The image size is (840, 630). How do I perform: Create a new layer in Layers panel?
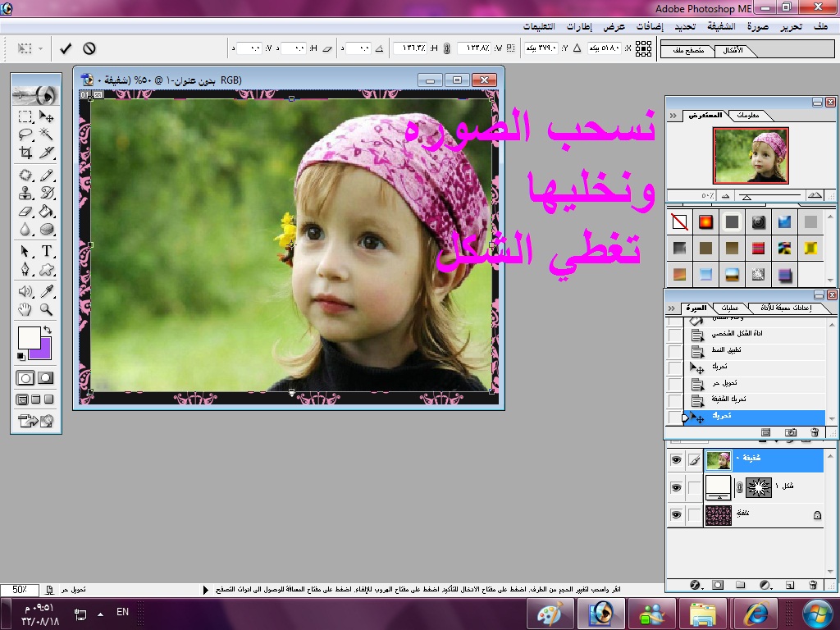point(789,585)
